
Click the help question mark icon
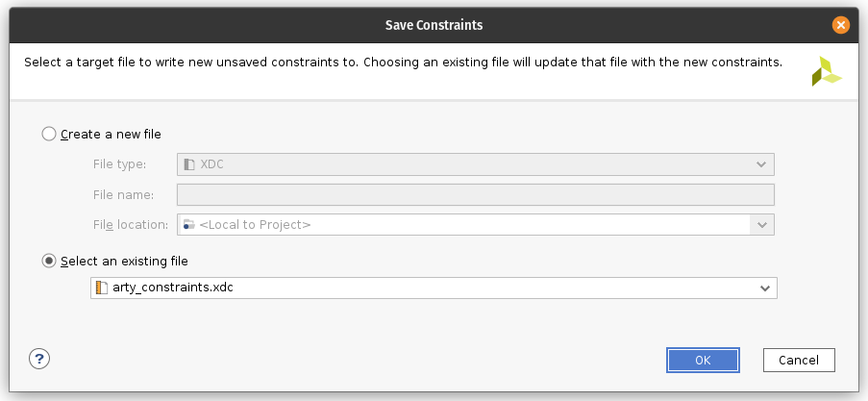pos(39,359)
